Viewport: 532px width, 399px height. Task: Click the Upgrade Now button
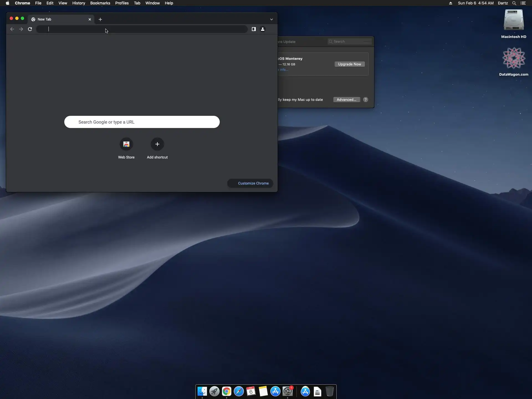coord(349,64)
